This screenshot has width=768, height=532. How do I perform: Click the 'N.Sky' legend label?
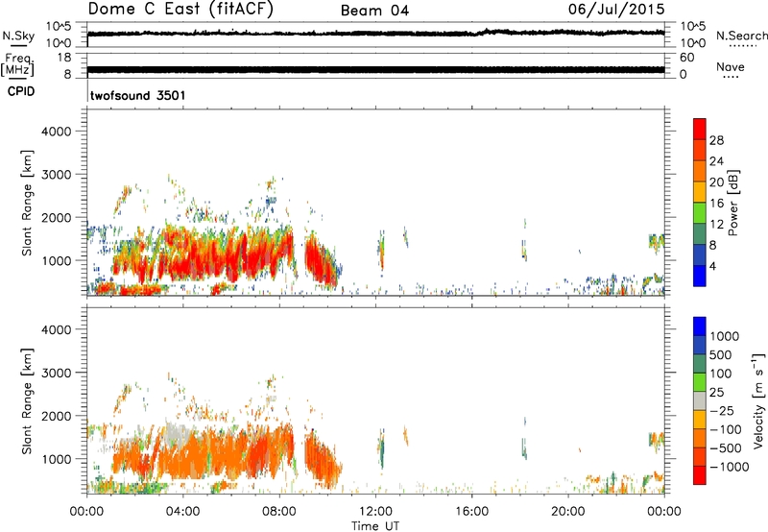coord(18,36)
